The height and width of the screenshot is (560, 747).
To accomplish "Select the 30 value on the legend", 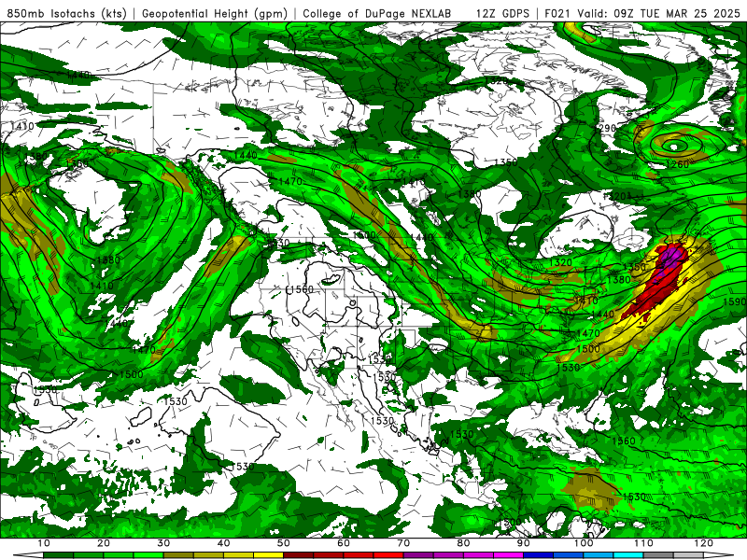I will pos(163,543).
